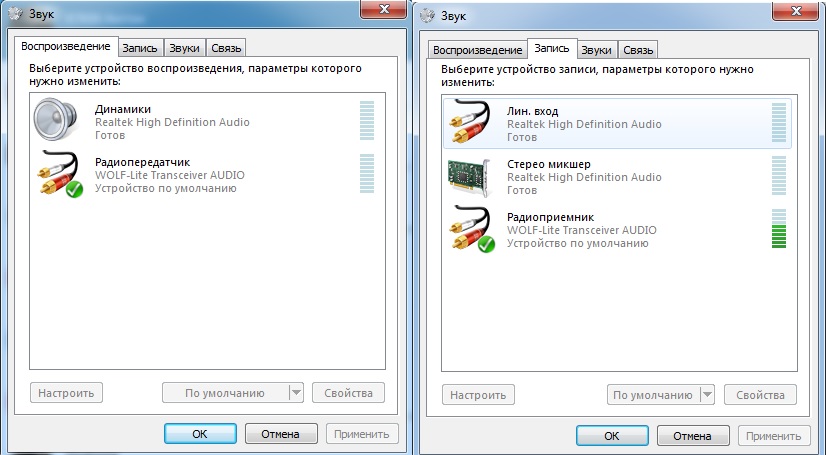Click the title bar speaker icon of the recording dialog
The height and width of the screenshot is (455, 826).
429,15
